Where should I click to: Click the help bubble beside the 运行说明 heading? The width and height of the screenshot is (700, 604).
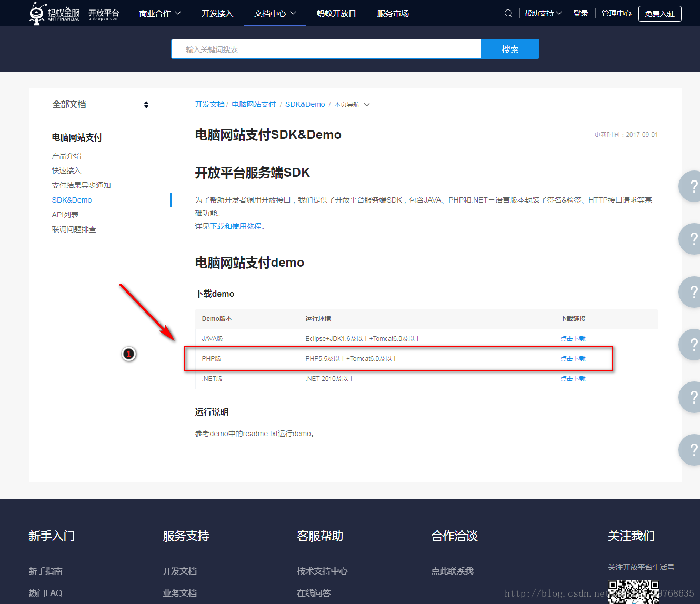691,397
